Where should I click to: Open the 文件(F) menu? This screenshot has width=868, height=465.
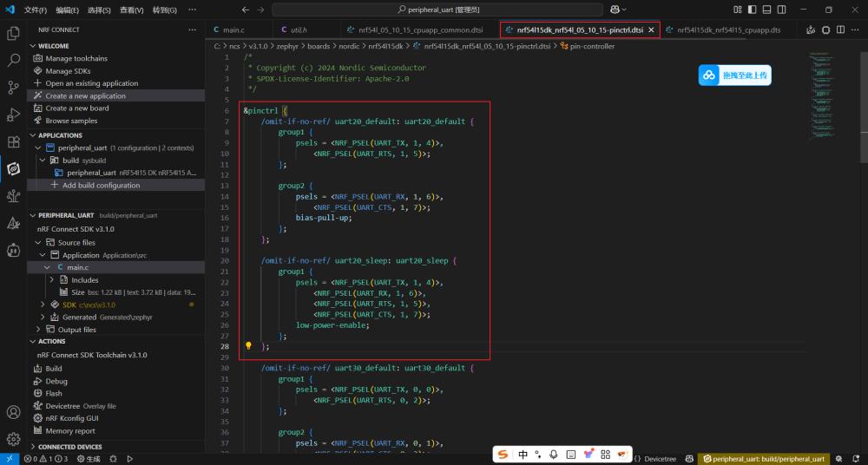(x=36, y=10)
